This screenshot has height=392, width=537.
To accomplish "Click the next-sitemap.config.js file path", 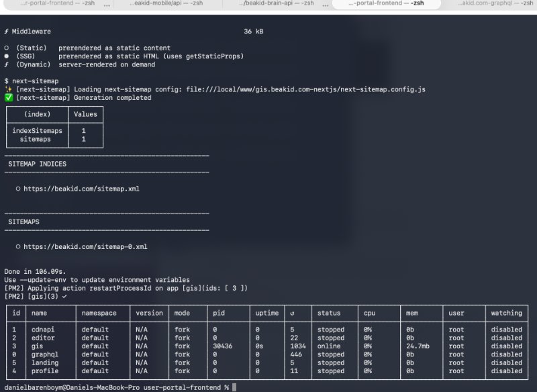I will coord(306,89).
